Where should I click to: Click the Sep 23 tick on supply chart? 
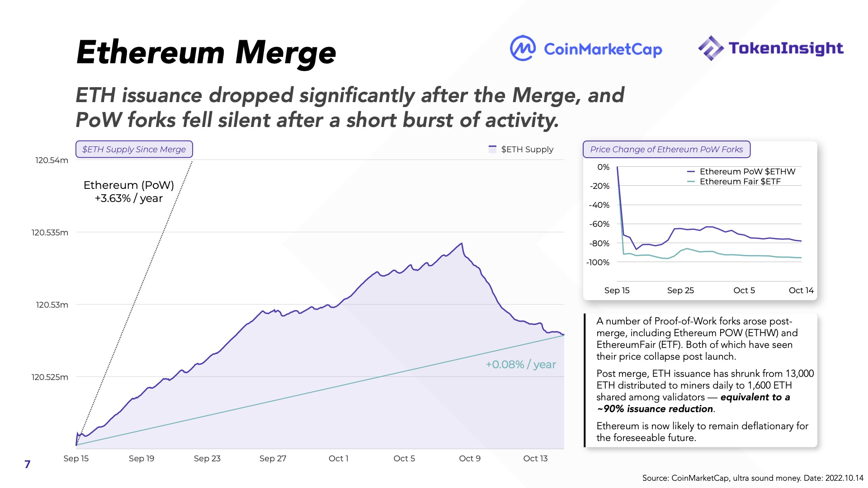207,459
